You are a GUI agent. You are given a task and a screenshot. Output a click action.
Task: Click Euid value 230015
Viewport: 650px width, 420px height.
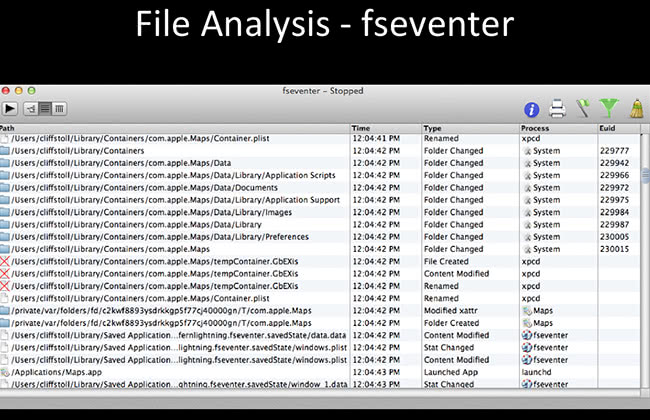coord(614,249)
